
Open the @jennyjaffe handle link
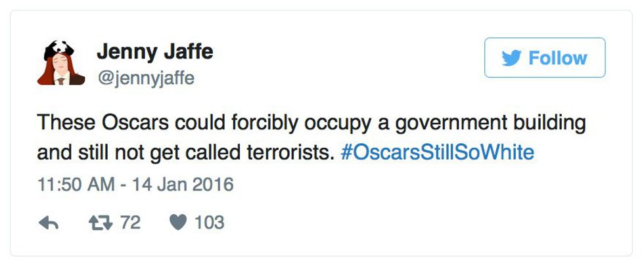tap(145, 79)
